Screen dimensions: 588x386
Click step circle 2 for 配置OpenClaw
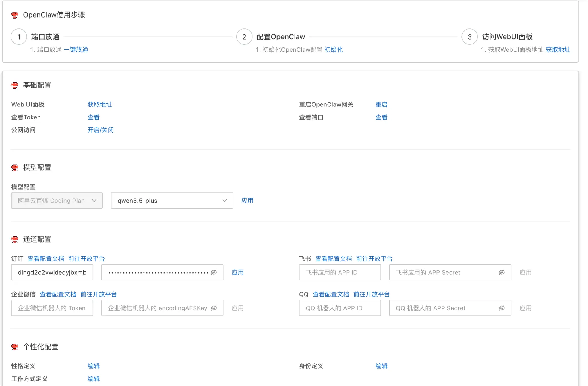click(244, 37)
